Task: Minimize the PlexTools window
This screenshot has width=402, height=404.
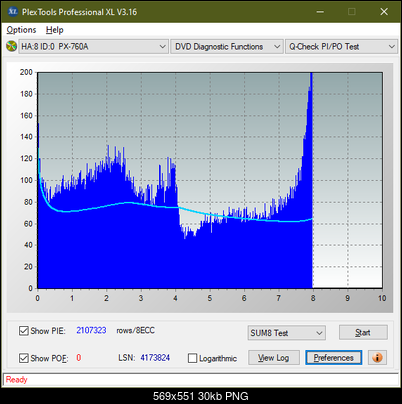Action: (320, 12)
